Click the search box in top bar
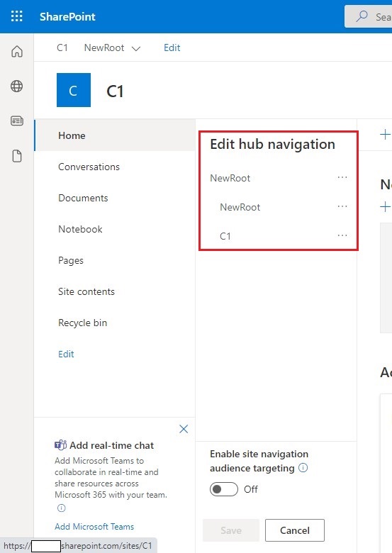 coord(369,16)
